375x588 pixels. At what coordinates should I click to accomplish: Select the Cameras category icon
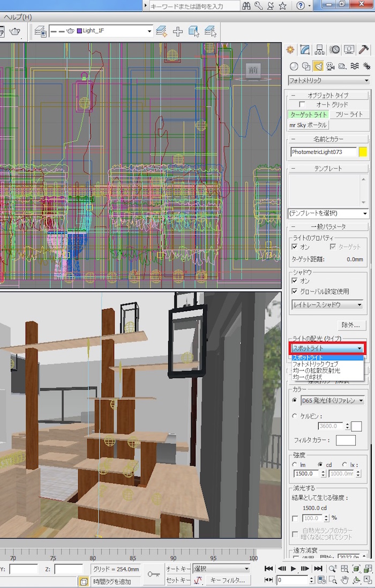(330, 66)
